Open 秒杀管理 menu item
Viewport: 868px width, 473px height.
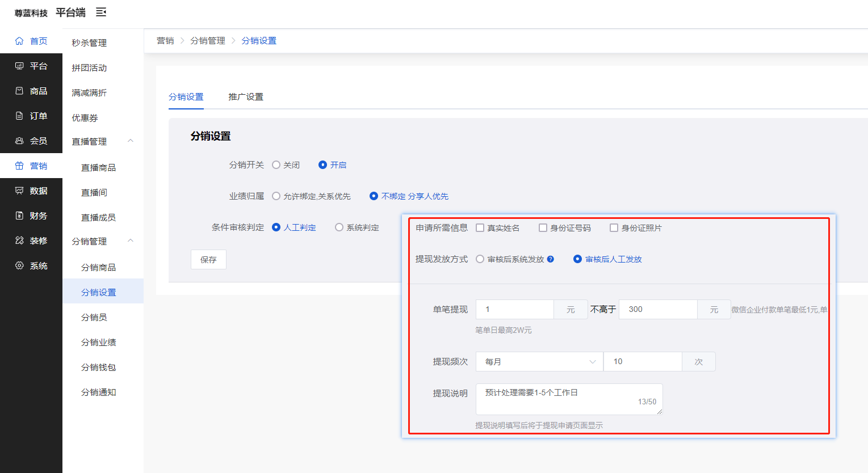[x=103, y=43]
